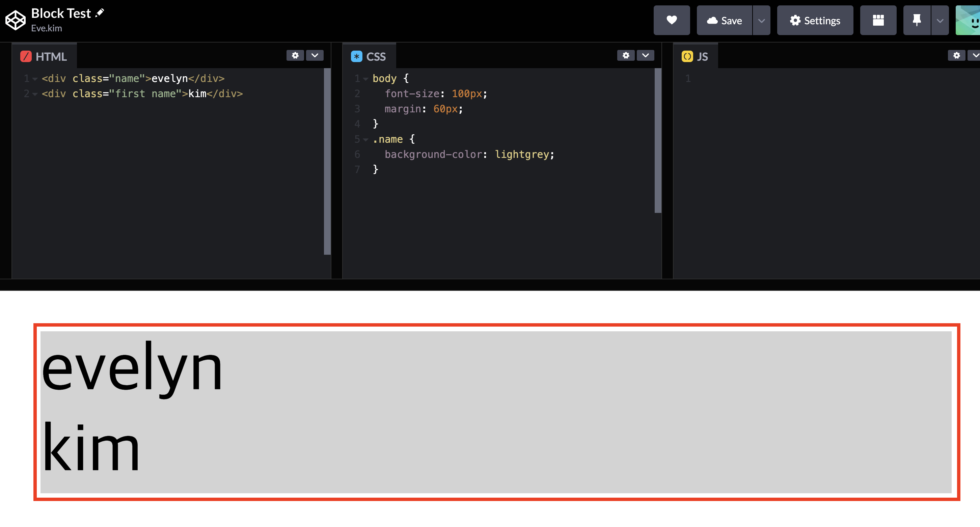This screenshot has height=527, width=980.
Task: Click the Save button
Action: pos(724,21)
